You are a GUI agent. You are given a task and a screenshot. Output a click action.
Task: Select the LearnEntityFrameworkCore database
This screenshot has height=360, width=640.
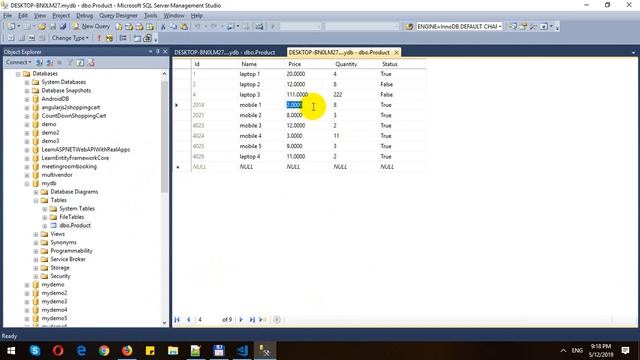(75, 158)
